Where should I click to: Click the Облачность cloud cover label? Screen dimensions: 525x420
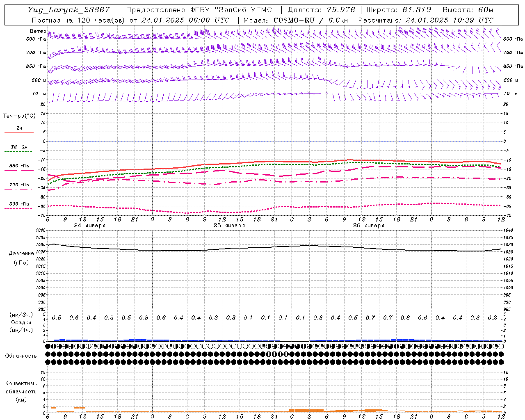pos(21,356)
